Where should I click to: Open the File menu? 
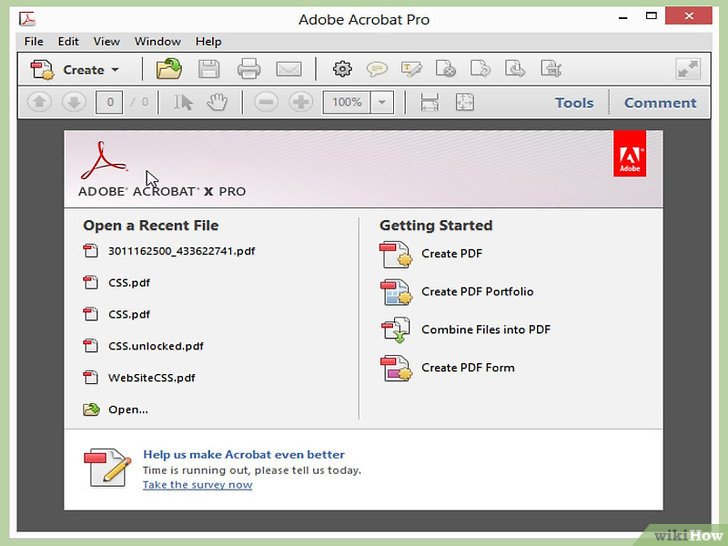(34, 41)
